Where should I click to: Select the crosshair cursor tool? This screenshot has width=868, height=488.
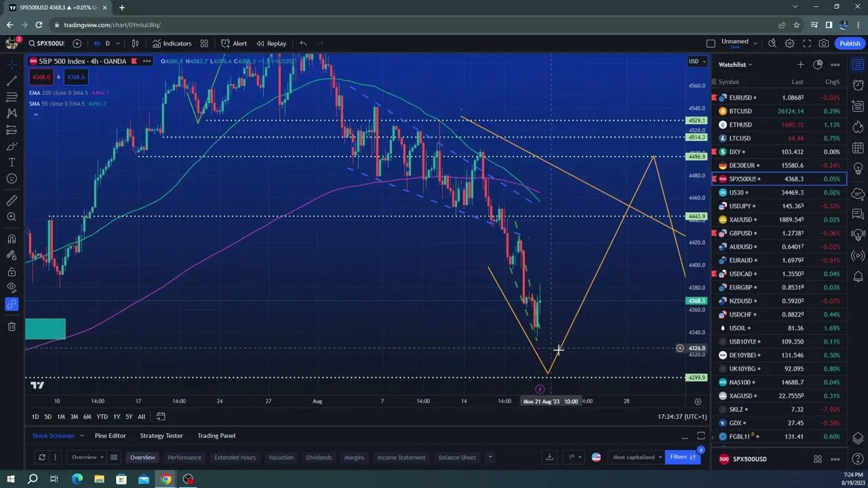point(12,64)
